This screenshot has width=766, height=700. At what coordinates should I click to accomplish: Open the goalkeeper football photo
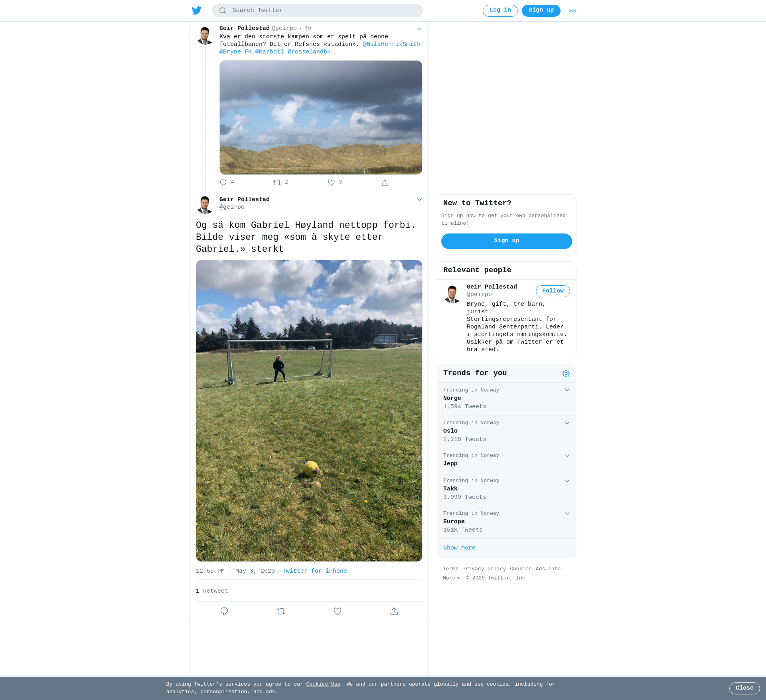pyautogui.click(x=309, y=411)
